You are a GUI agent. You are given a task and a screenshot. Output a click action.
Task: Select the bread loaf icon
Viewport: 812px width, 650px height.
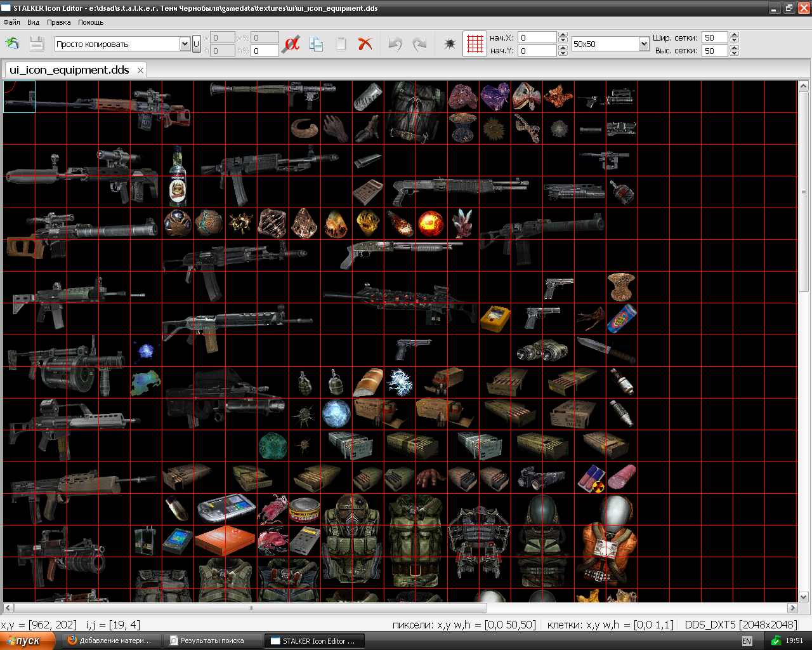[x=368, y=382]
